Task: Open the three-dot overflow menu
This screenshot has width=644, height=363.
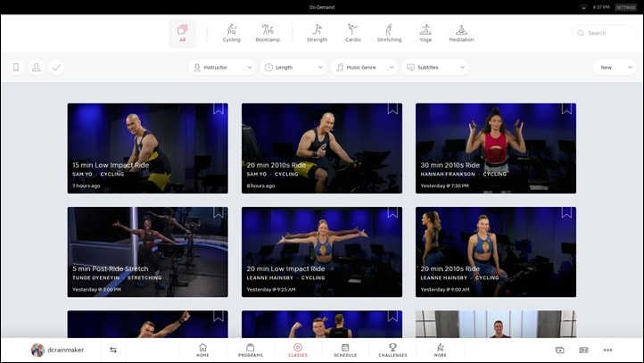Action: 607,350
